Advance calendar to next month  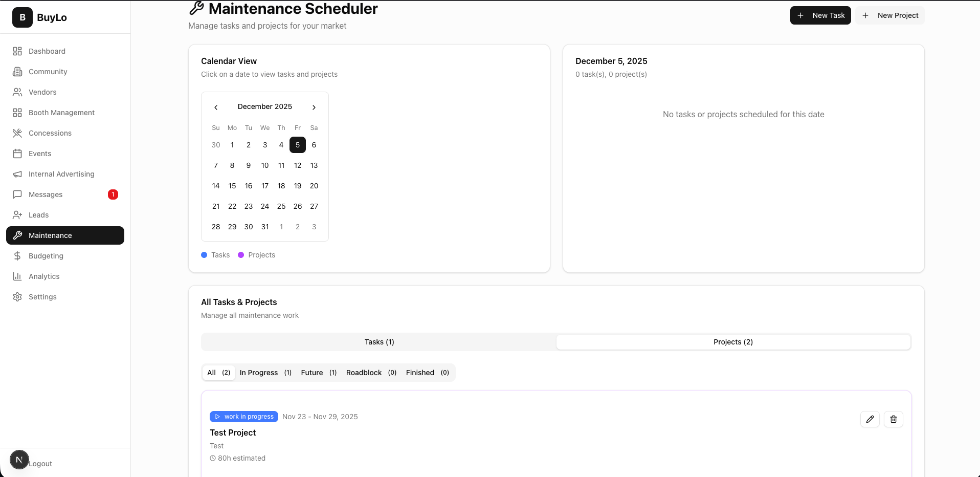[x=314, y=107]
